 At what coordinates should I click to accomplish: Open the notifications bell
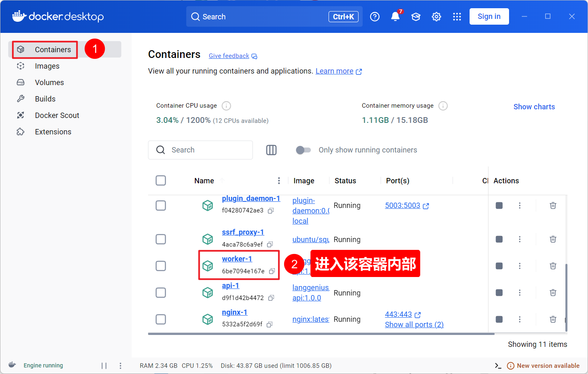click(x=395, y=16)
